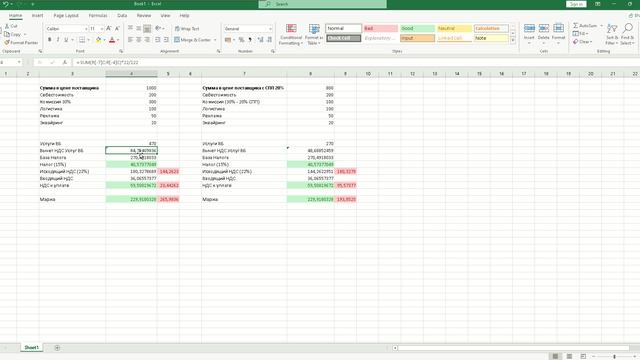The width and height of the screenshot is (640, 360).
Task: Align text left
Action: click(130, 40)
